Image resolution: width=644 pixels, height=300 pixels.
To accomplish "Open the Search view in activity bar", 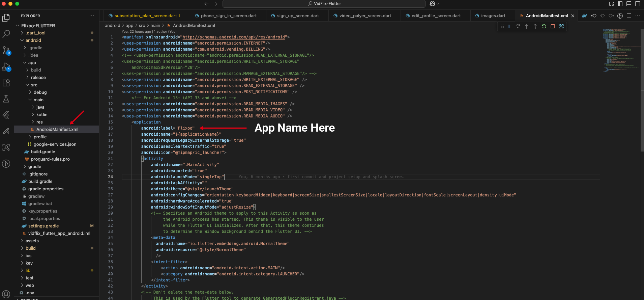I will click(x=6, y=34).
